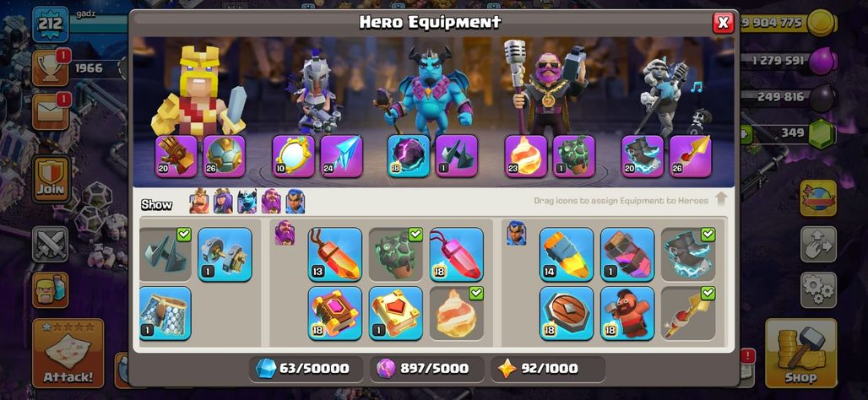Image resolution: width=868 pixels, height=400 pixels.
Task: Open the mail inbox with notification
Action: pyautogui.click(x=50, y=111)
